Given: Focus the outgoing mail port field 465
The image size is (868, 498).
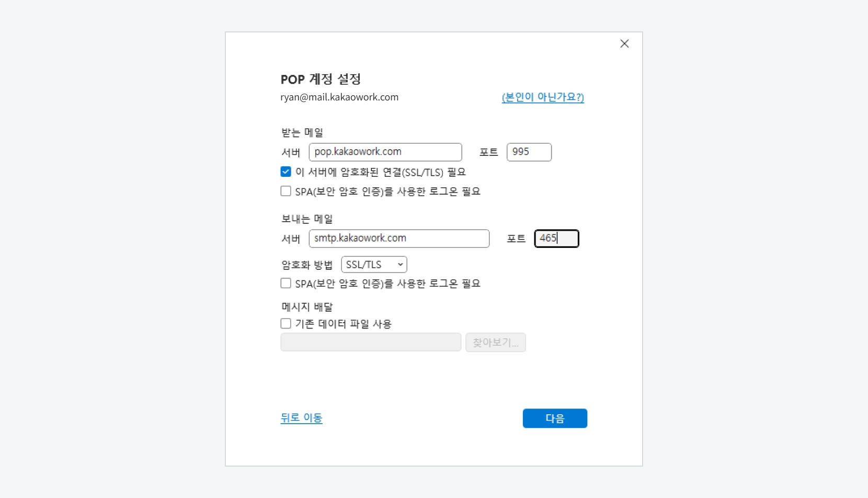Looking at the screenshot, I should pyautogui.click(x=556, y=239).
